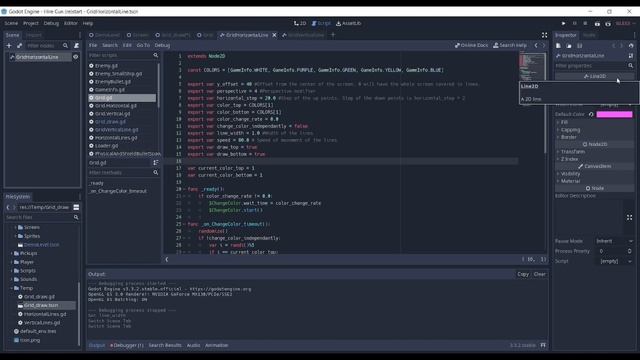
Task: Clear the Output log
Action: (x=540, y=274)
